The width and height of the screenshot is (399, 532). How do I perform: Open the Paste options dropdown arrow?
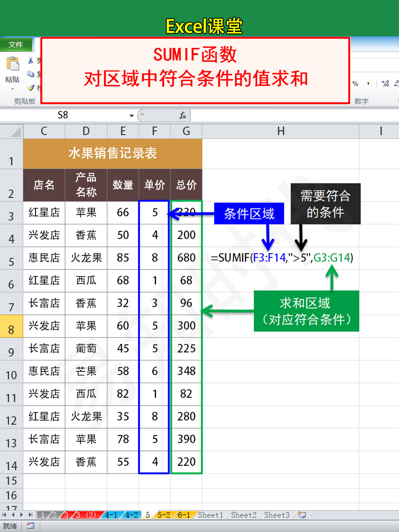click(x=12, y=89)
